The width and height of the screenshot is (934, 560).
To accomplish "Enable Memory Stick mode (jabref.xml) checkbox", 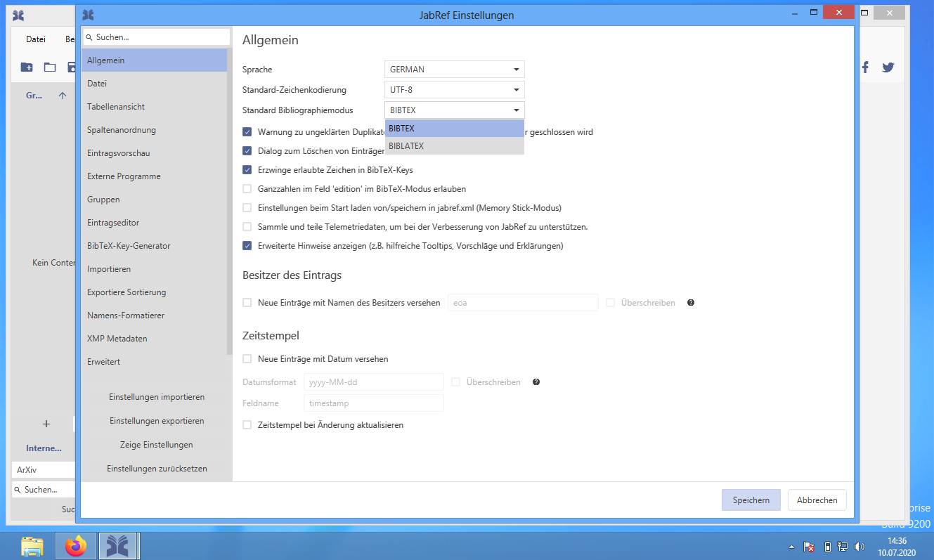I will 247,208.
